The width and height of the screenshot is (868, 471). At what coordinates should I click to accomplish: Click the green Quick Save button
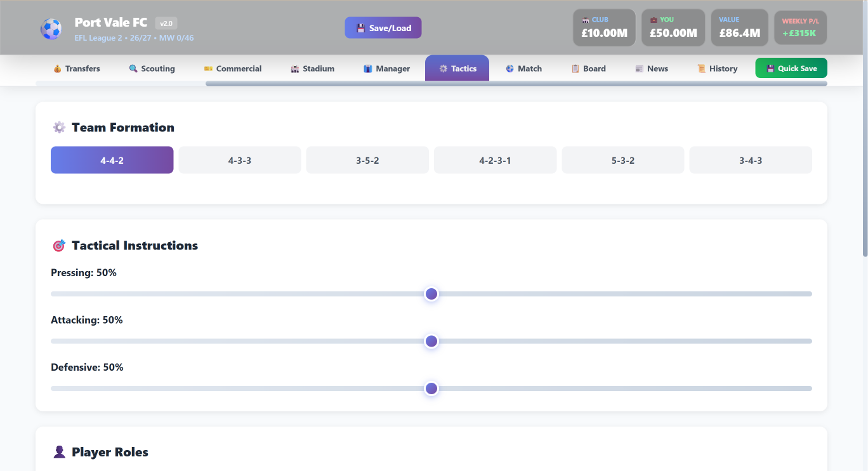(791, 69)
